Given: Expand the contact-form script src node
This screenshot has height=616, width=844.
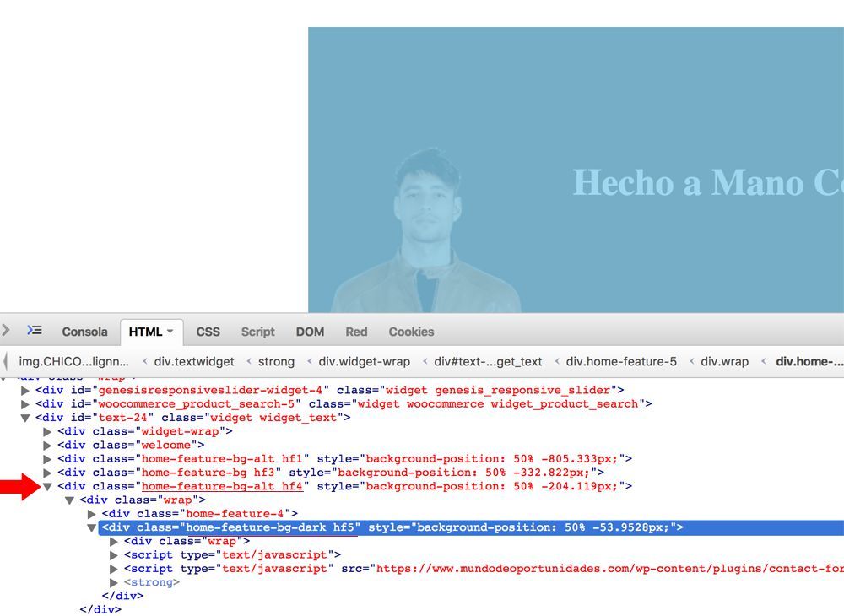Looking at the screenshot, I should coord(113,570).
